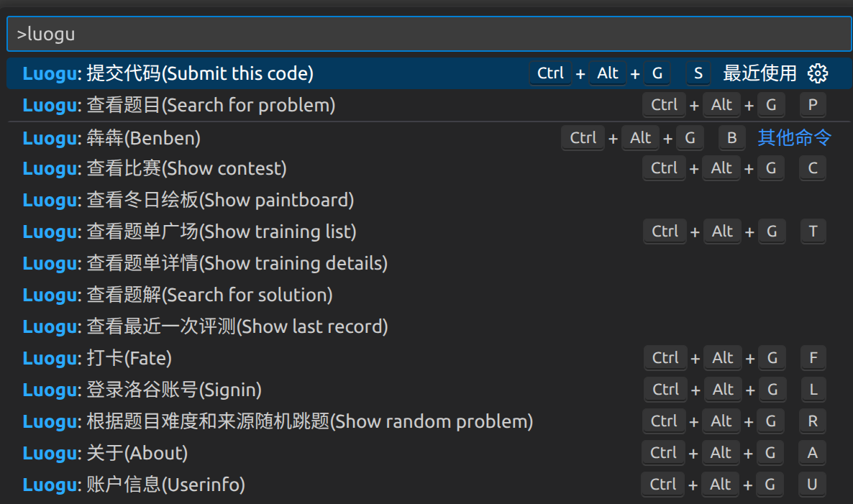Click the P keybinding badge on Search for problem
This screenshot has height=504, width=853.
tap(812, 104)
